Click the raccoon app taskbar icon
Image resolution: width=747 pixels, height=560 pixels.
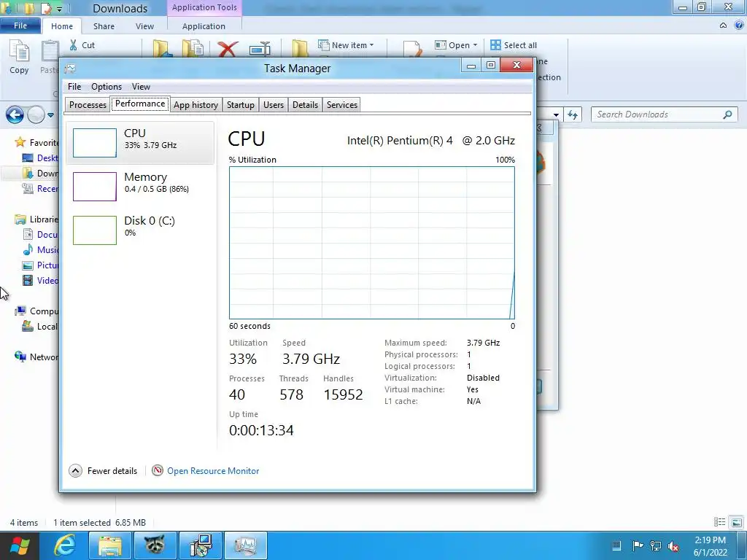[x=155, y=545]
